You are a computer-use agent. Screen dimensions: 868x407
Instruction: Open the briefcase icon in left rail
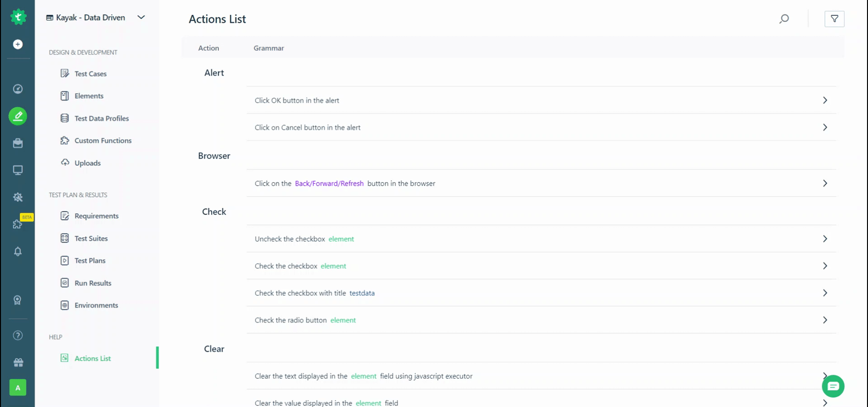tap(18, 143)
